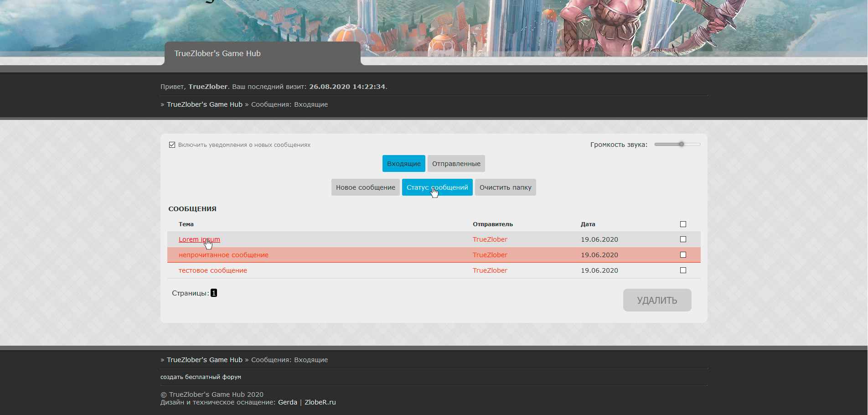868x415 pixels.
Task: Check the select-all checkbox in header row
Action: tap(683, 224)
